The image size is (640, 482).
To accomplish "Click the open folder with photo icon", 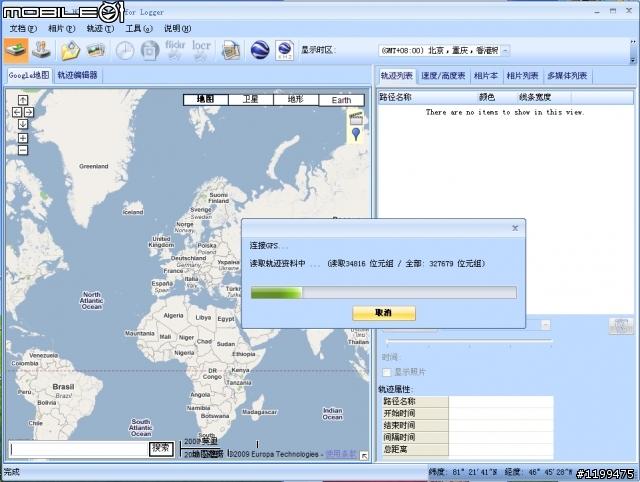I will (71, 51).
